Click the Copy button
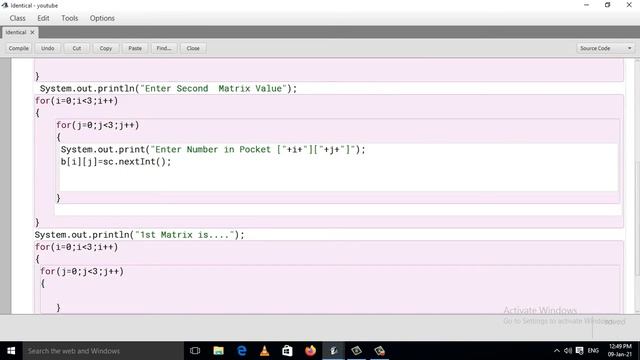This screenshot has height=360, width=640. pos(106,48)
